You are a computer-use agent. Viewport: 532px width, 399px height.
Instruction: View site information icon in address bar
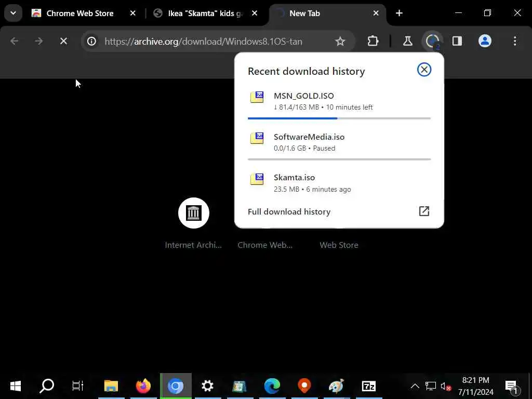(91, 42)
